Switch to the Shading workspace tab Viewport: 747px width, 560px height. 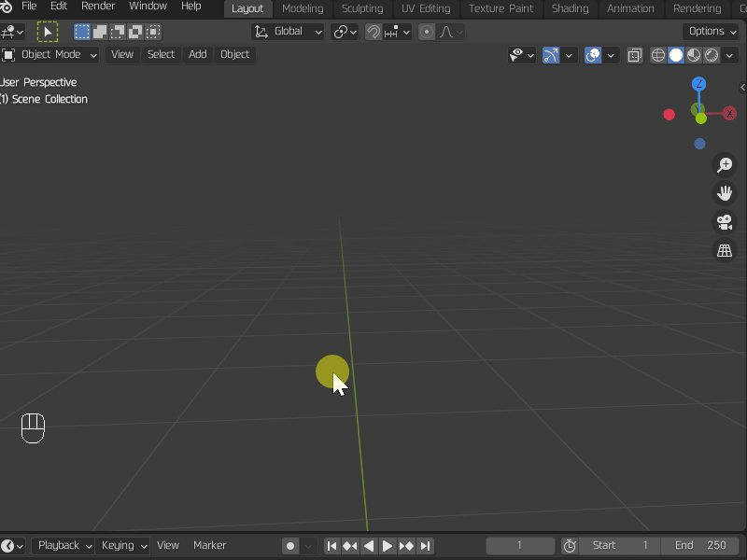point(570,8)
